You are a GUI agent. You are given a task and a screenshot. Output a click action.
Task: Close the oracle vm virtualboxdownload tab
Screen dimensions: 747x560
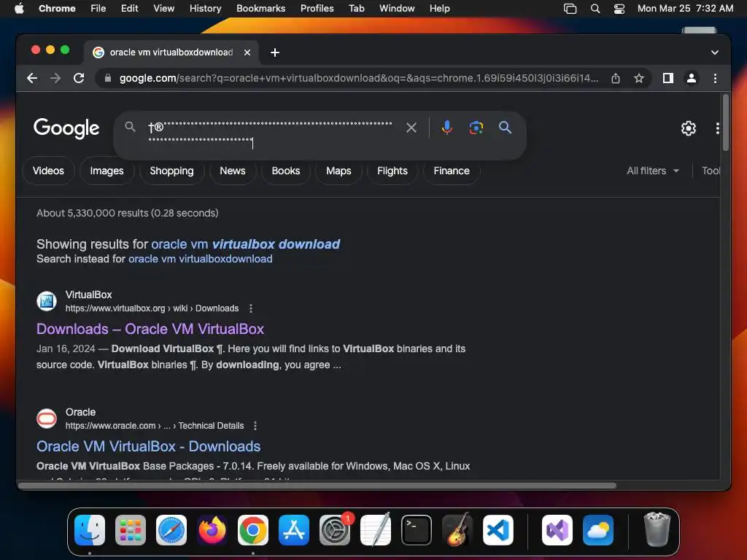[247, 52]
